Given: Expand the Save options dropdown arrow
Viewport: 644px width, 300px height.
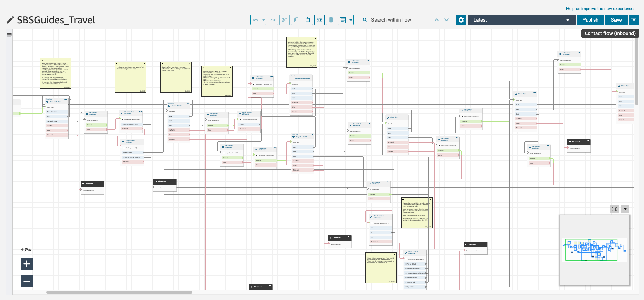Looking at the screenshot, I should tap(634, 20).
